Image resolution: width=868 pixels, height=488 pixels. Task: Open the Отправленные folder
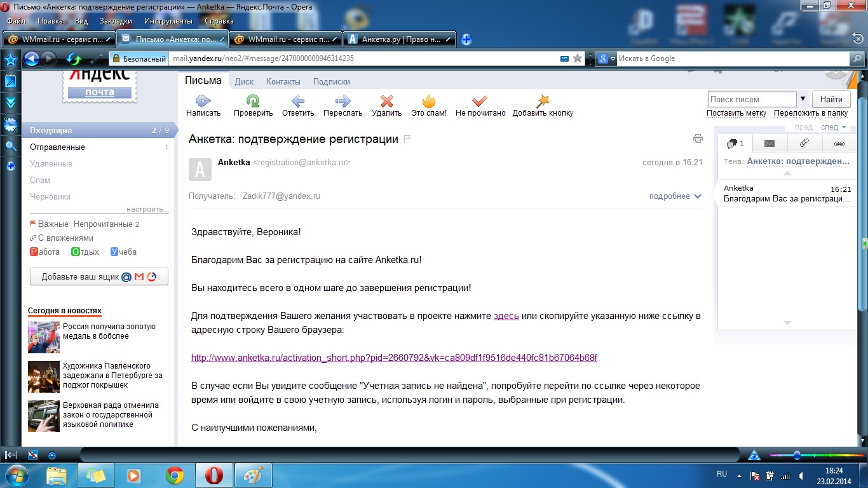[x=57, y=147]
